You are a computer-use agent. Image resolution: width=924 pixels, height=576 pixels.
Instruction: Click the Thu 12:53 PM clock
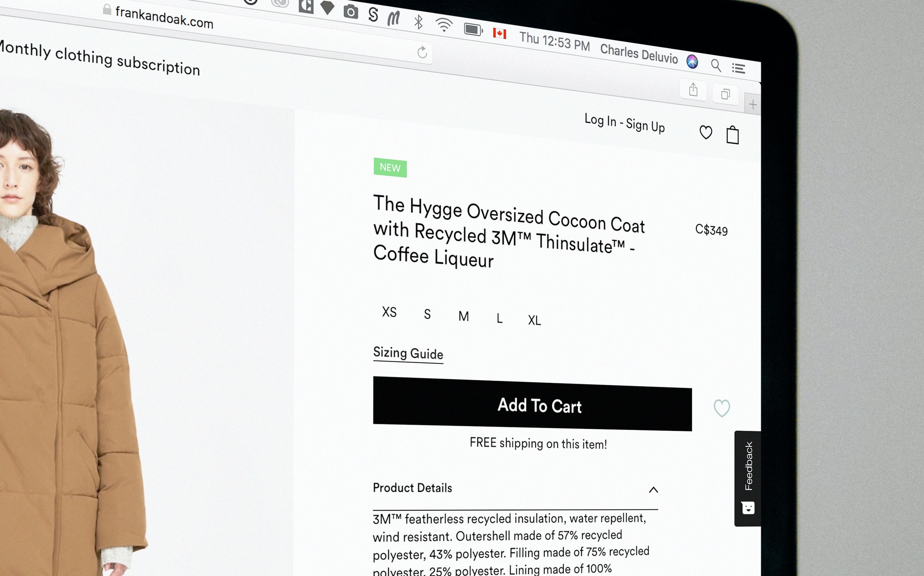[x=554, y=41]
